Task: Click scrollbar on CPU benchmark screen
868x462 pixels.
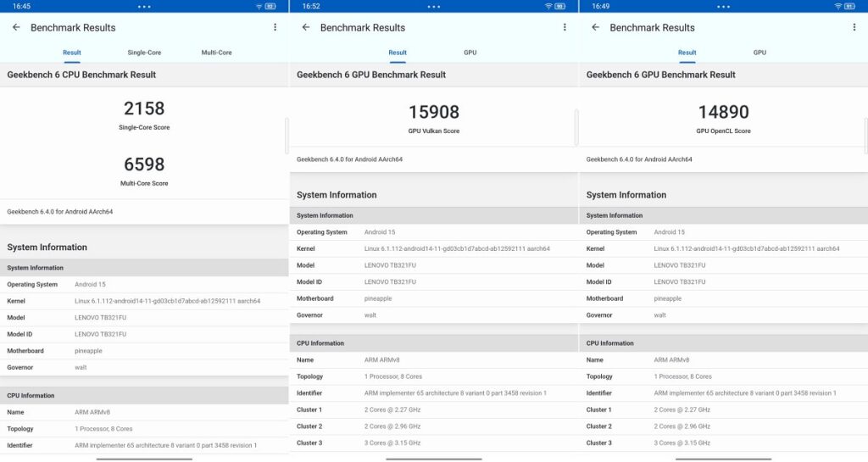Action: (x=287, y=136)
